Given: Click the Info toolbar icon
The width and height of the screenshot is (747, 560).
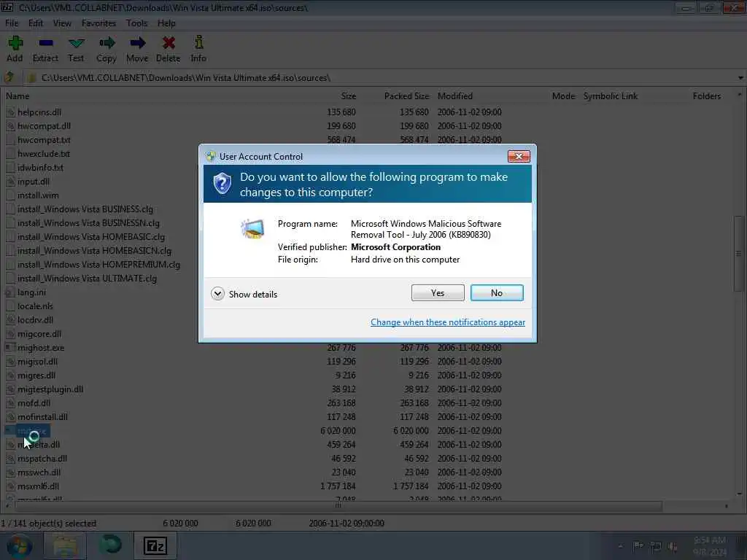Looking at the screenshot, I should (198, 49).
